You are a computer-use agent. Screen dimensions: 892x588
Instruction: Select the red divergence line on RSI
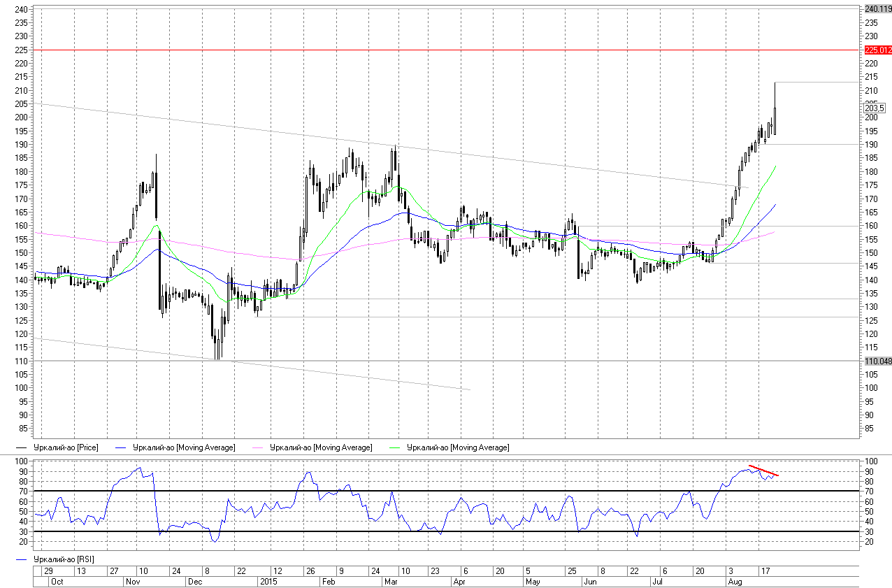click(x=763, y=471)
